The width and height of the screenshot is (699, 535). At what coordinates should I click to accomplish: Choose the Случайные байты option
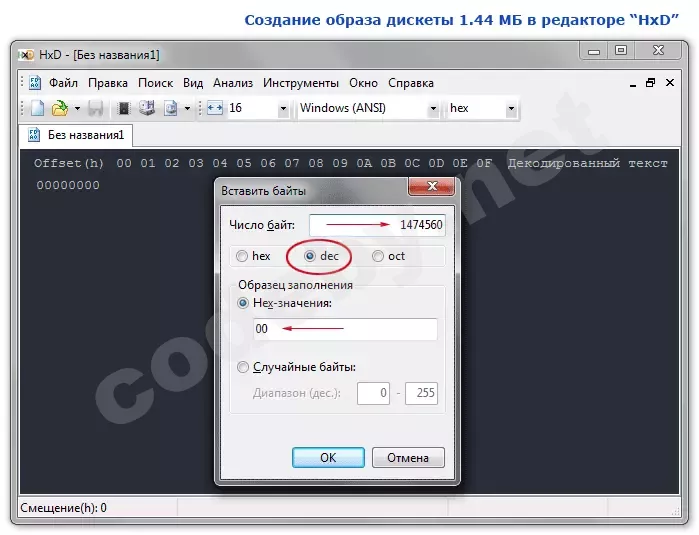pos(243,367)
